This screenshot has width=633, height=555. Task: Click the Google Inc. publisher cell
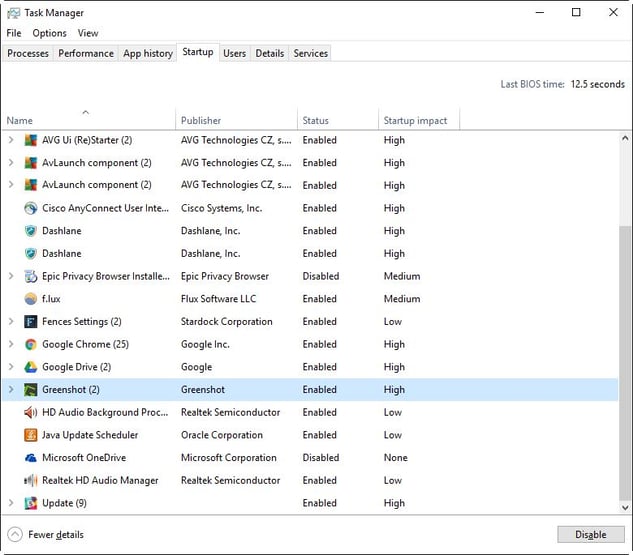(205, 344)
